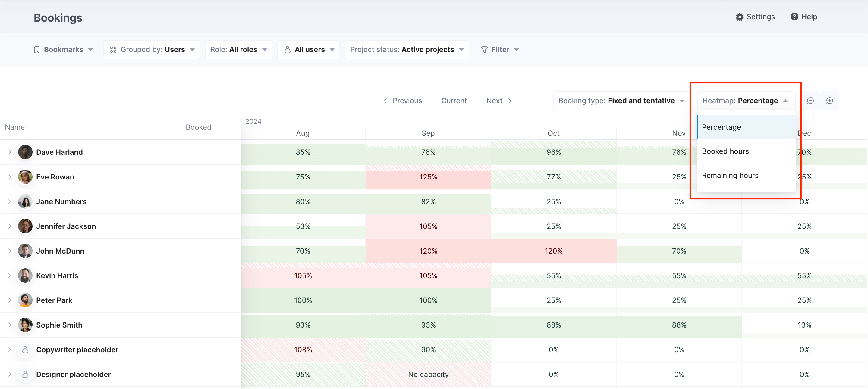Click Jennifer Jackson's 53% August cell
The width and height of the screenshot is (868, 389).
pyautogui.click(x=303, y=226)
